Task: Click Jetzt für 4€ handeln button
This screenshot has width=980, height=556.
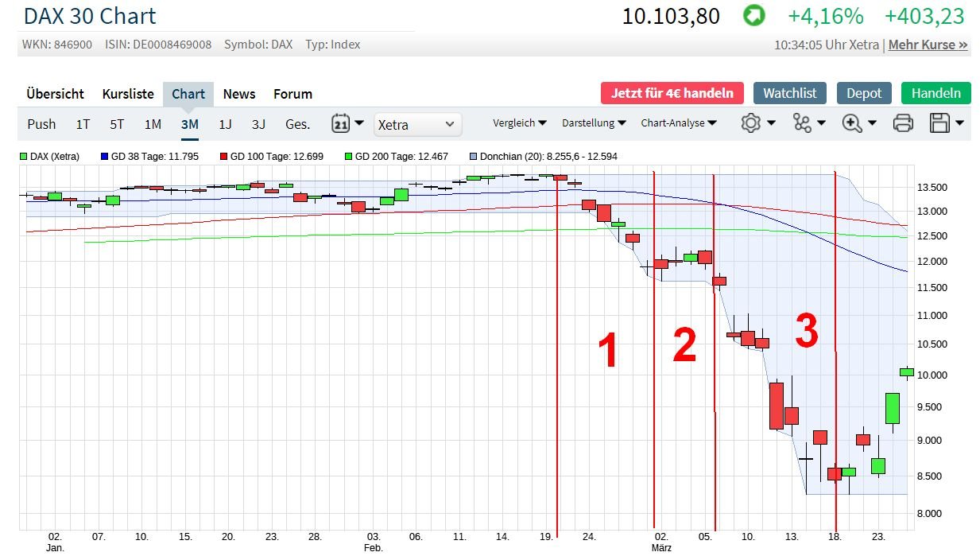Action: 672,93
